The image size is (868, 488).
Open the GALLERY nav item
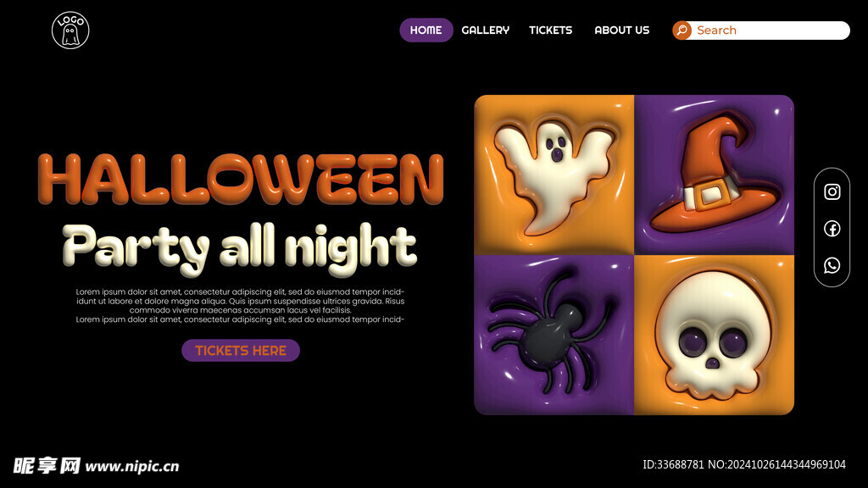486,30
